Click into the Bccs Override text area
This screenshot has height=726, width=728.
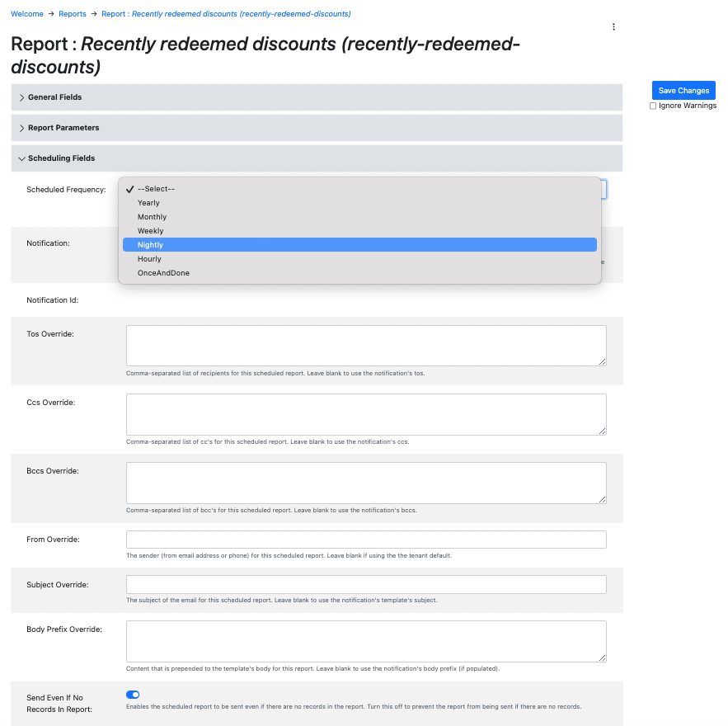point(366,483)
